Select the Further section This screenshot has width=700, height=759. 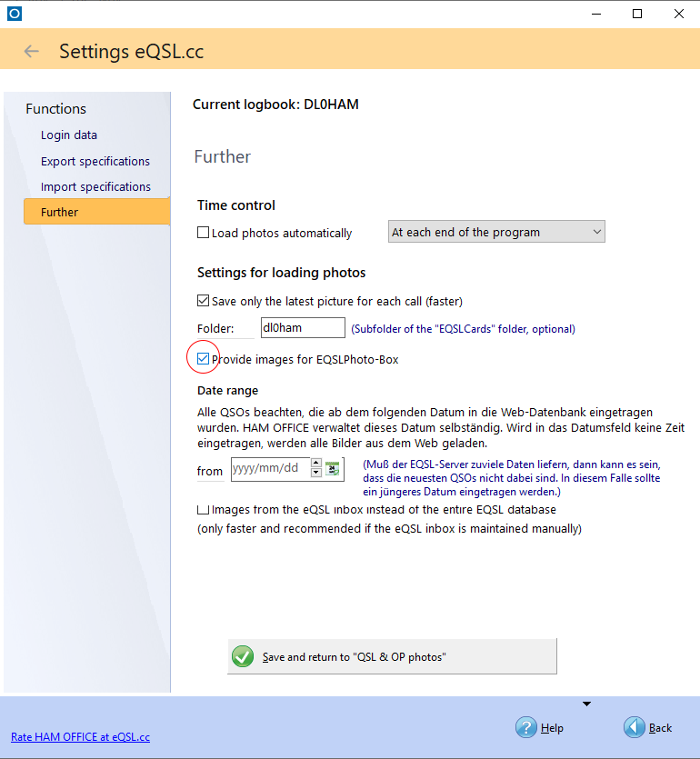(97, 212)
